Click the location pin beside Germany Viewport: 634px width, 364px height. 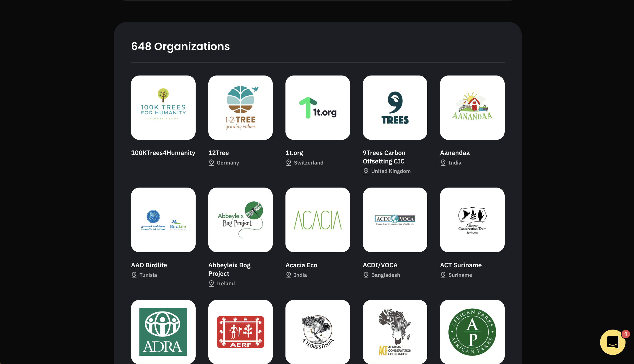point(212,163)
